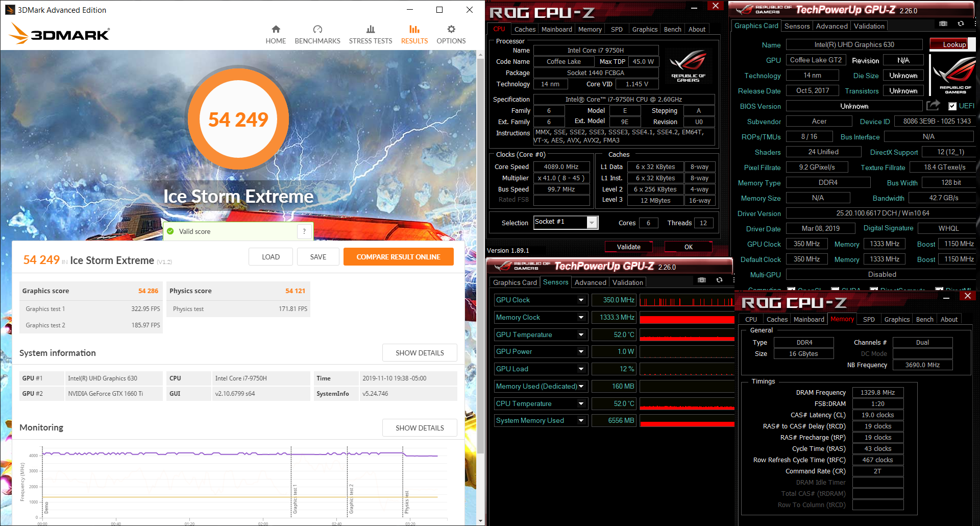The height and width of the screenshot is (526, 980).
Task: Open the Stress Tests chart icon
Action: (371, 29)
